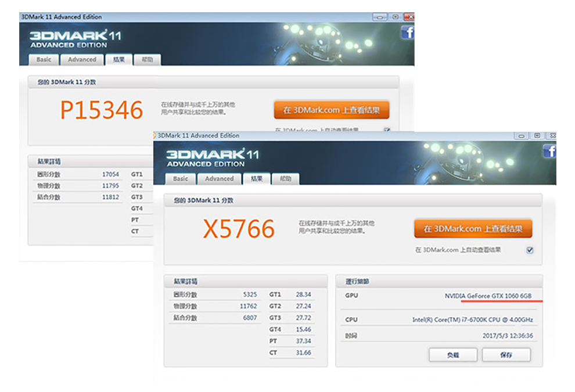Click the 3DMark 11 logo in front window
The width and height of the screenshot is (575, 392).
213,158
